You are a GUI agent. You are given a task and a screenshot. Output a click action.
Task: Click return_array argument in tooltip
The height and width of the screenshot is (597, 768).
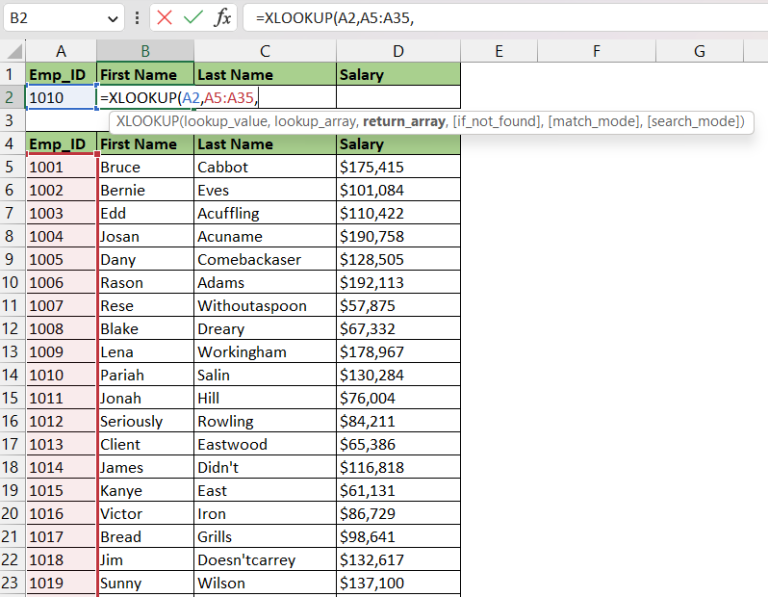click(404, 121)
